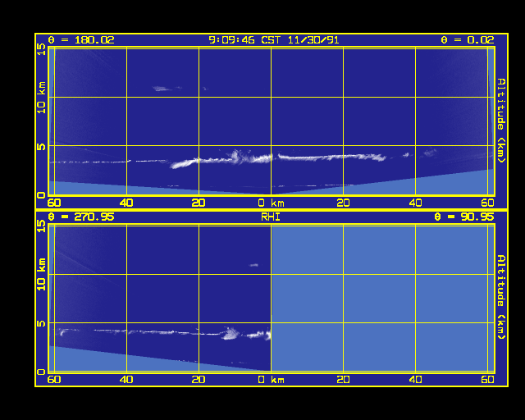Select the 10 km tick in lower panel
This screenshot has width=525, height=420.
click(x=41, y=274)
